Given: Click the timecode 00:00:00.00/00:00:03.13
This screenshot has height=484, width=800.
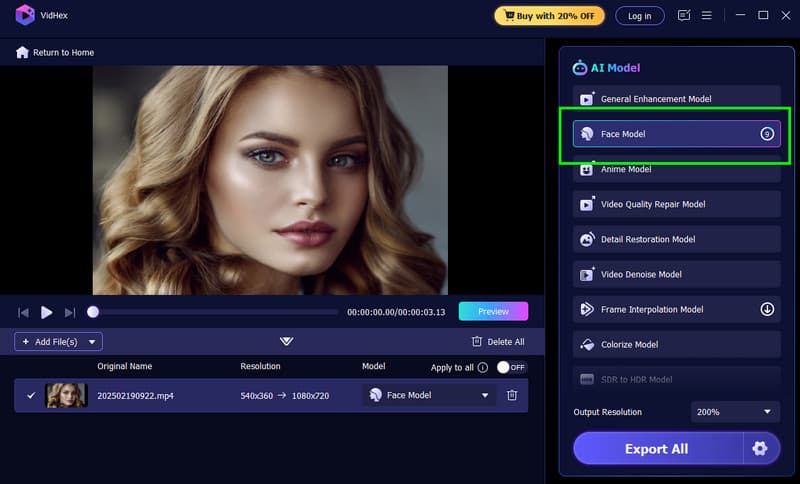Looking at the screenshot, I should [396, 312].
